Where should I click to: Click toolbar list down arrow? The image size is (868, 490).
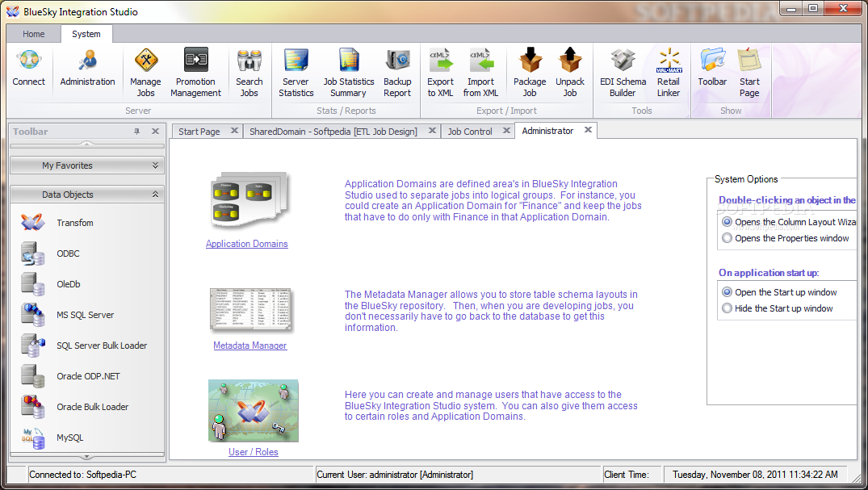(x=87, y=458)
